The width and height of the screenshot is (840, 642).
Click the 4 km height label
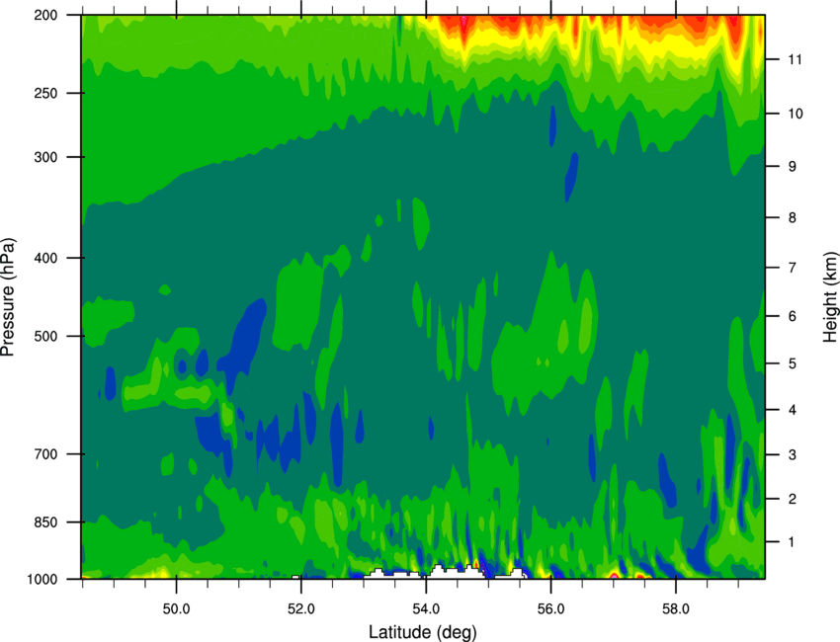click(792, 410)
